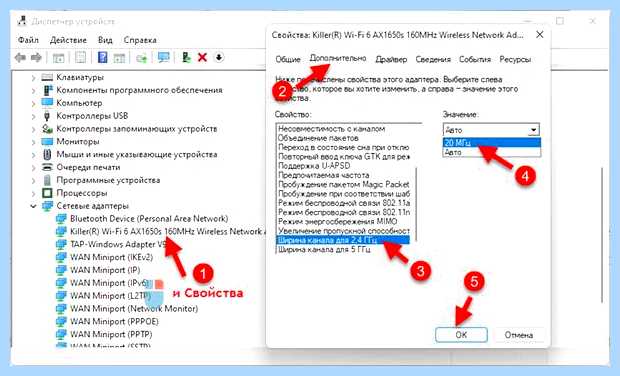Click the enable device green toolbar icon
The height and width of the screenshot is (376, 620).
(x=186, y=58)
